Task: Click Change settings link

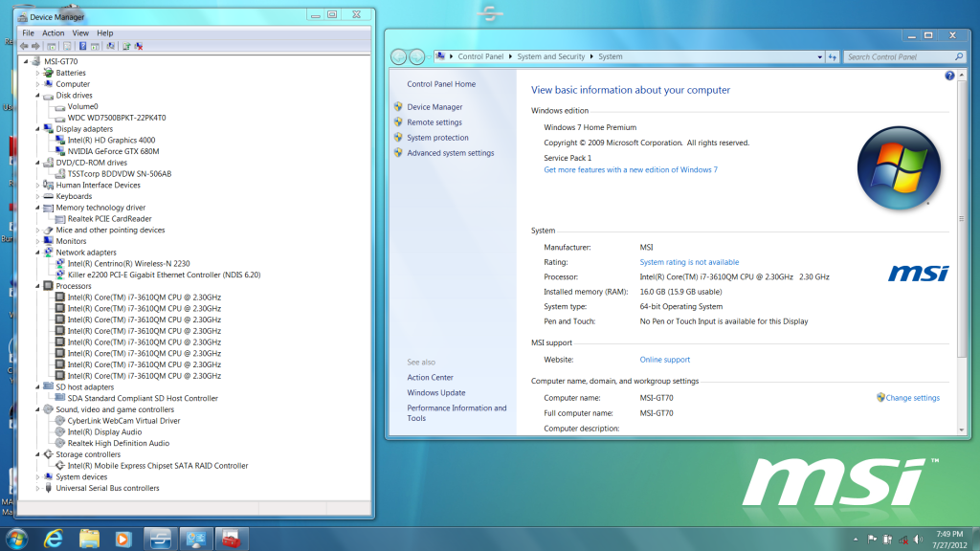Action: coord(912,398)
